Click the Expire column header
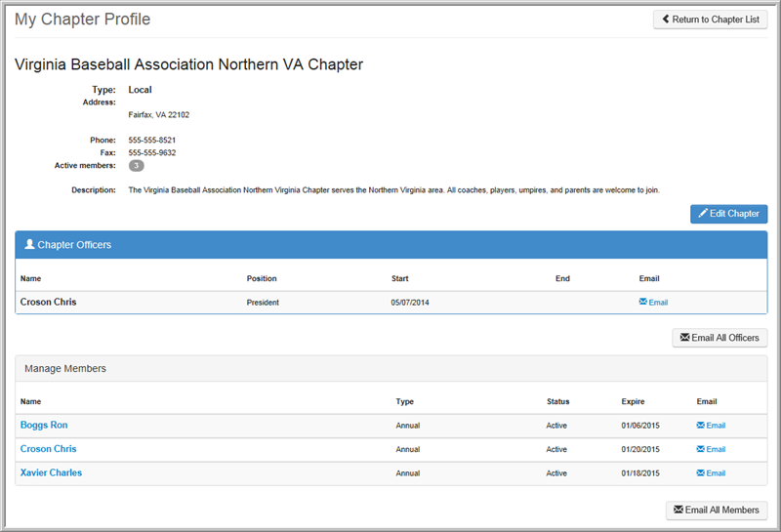 click(x=633, y=401)
